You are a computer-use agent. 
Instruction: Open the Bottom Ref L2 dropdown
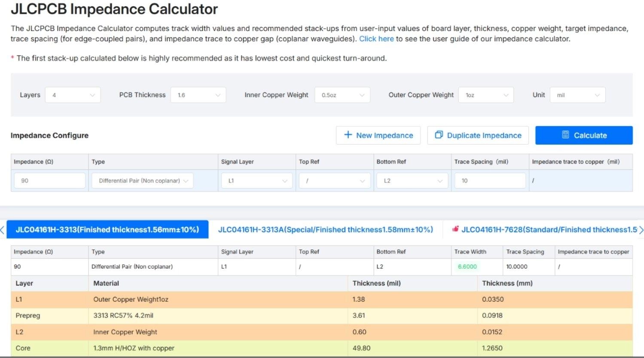412,181
